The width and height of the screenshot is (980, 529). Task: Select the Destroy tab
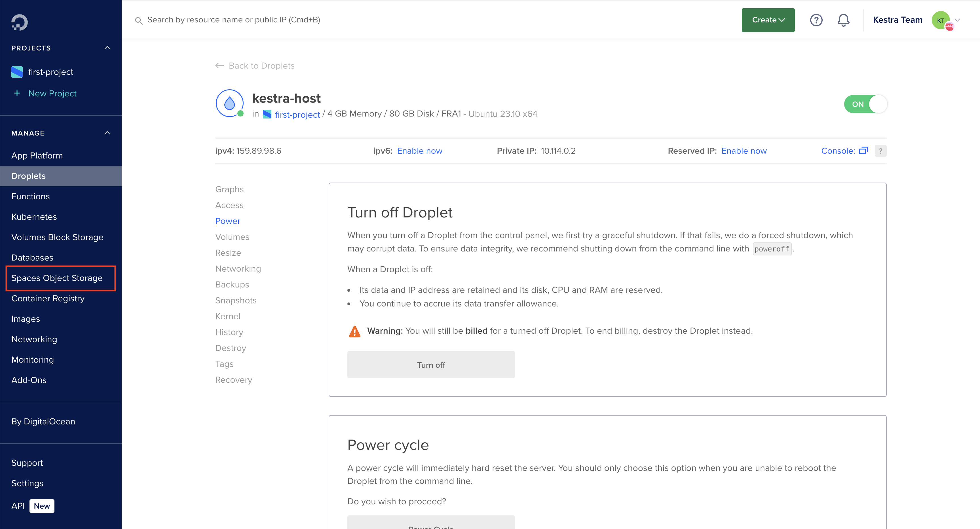pyautogui.click(x=231, y=348)
